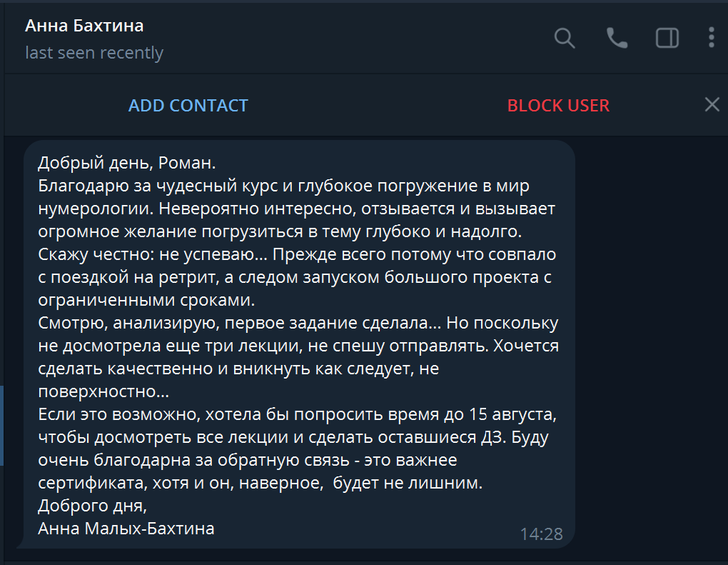Open search in this chat

pyautogui.click(x=565, y=38)
